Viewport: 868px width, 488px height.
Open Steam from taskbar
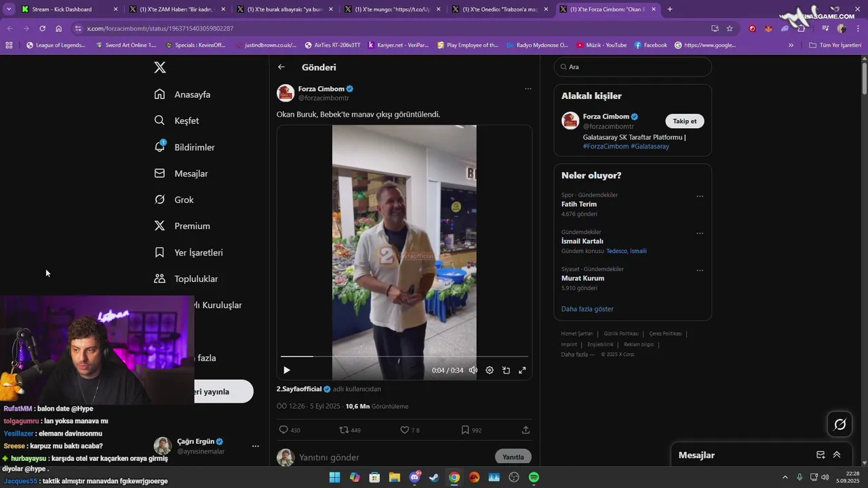pos(434,477)
